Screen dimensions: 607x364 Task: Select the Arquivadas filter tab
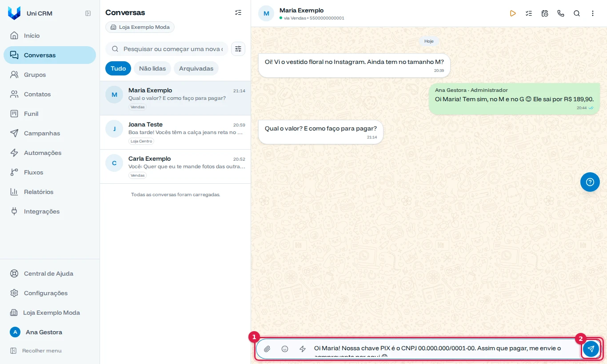tap(196, 68)
